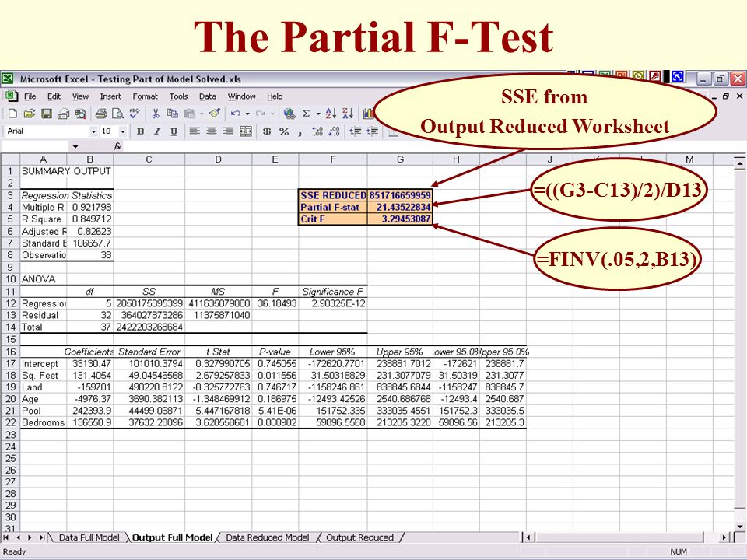Toggle Align Right

coord(229,131)
